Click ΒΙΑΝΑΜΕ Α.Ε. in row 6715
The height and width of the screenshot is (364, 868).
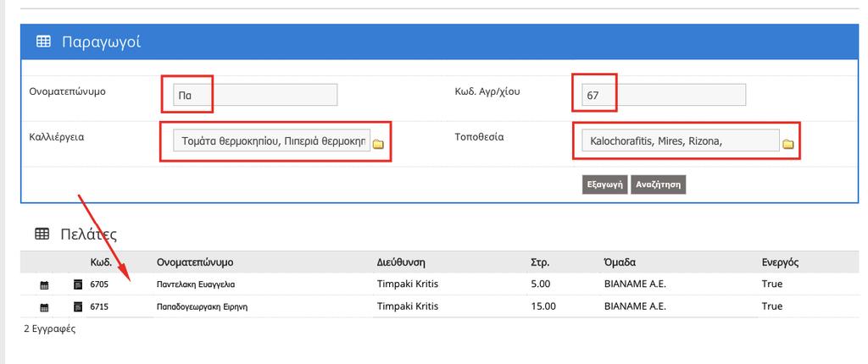(x=635, y=306)
